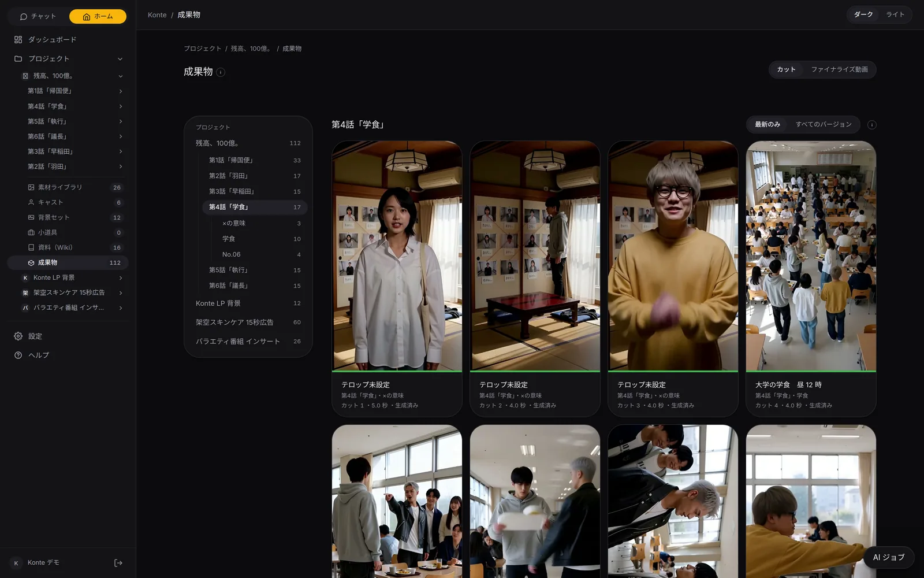Collapse the プロジェクト section chevron

click(120, 59)
